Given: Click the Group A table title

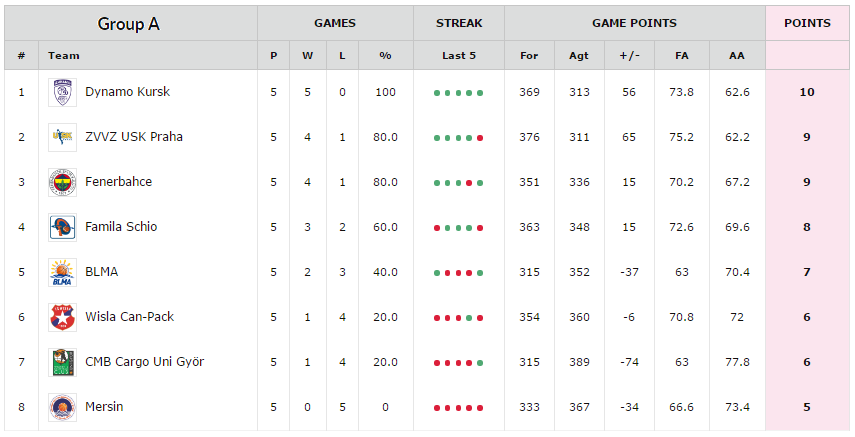Looking at the screenshot, I should (x=129, y=23).
